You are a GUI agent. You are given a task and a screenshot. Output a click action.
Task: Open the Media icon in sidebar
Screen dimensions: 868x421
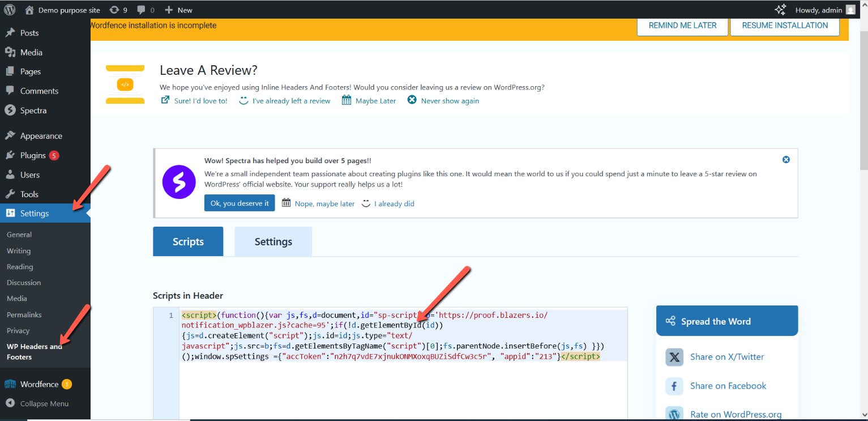pyautogui.click(x=10, y=52)
